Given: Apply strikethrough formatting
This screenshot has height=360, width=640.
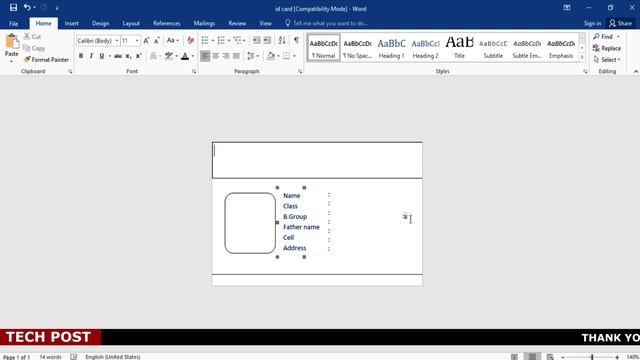Looking at the screenshot, I should pyautogui.click(x=118, y=56).
